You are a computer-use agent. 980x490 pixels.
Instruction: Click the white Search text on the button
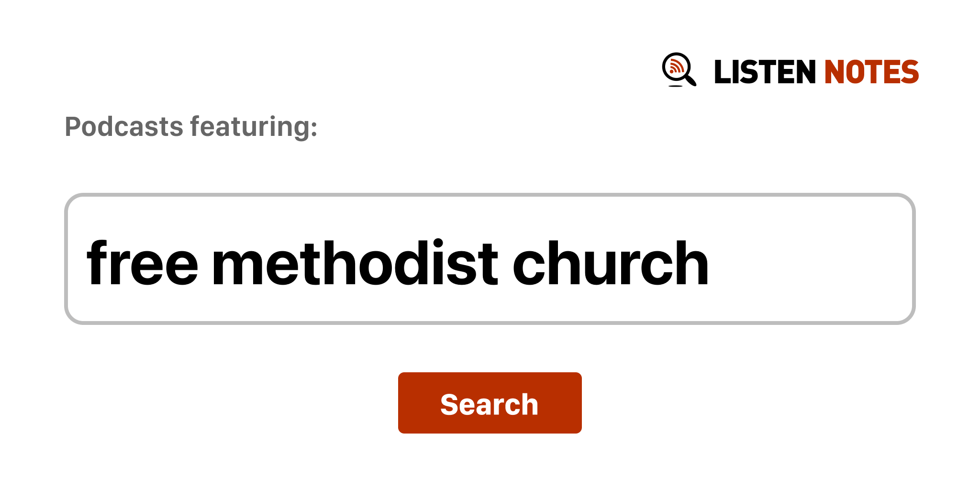489,404
